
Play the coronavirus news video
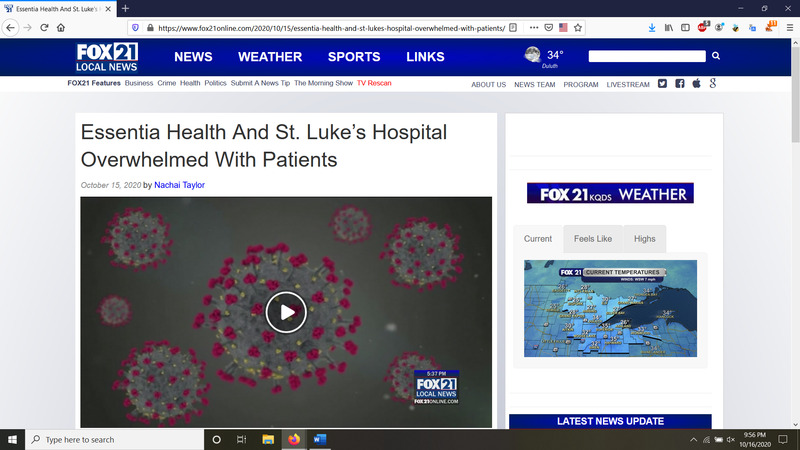pyautogui.click(x=286, y=312)
